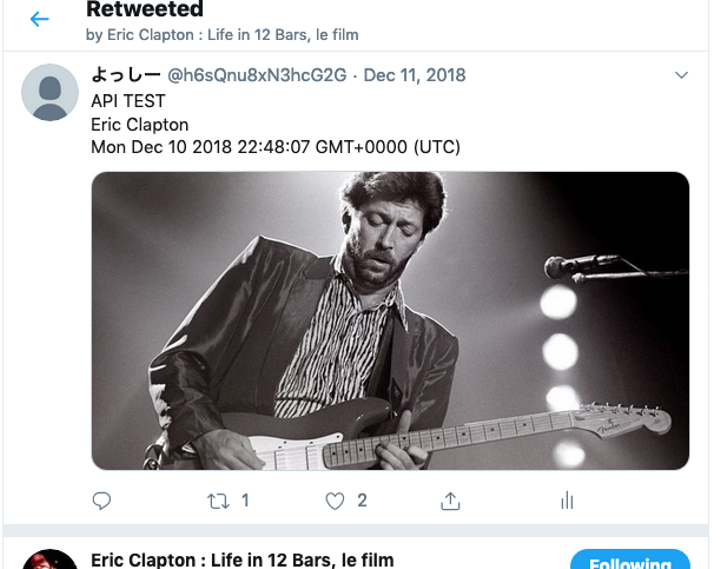This screenshot has height=569, width=720.
Task: Click the @h6sQnu8xN3hcG2G handle
Action: 260,75
